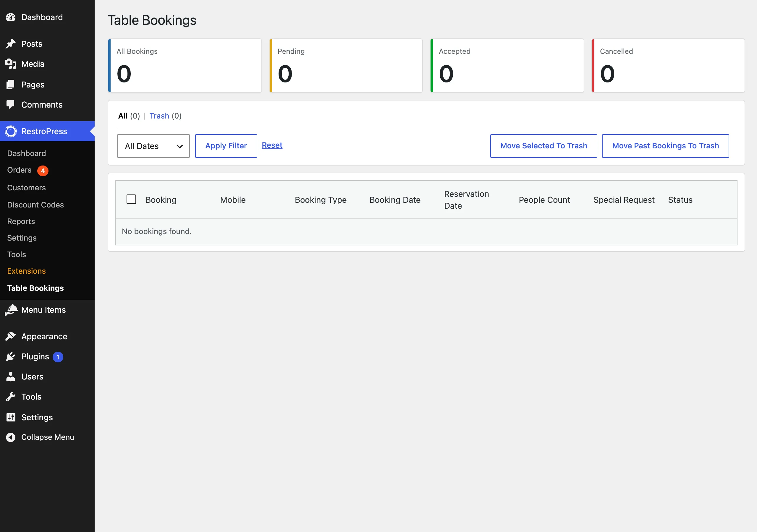
Task: Click the All Bookings stat card
Action: (x=185, y=66)
